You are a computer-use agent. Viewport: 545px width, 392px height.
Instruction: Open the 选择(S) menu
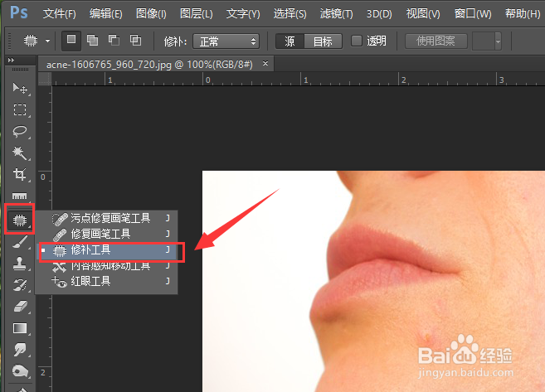290,13
